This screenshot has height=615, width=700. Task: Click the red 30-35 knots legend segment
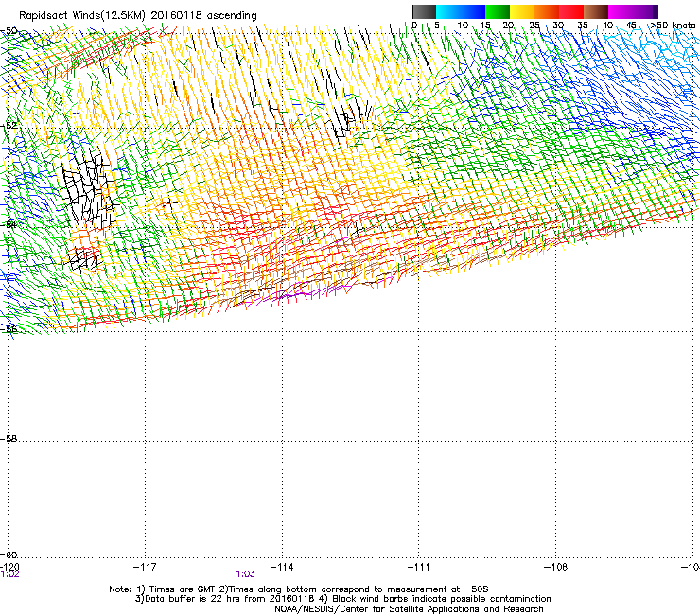(x=571, y=11)
